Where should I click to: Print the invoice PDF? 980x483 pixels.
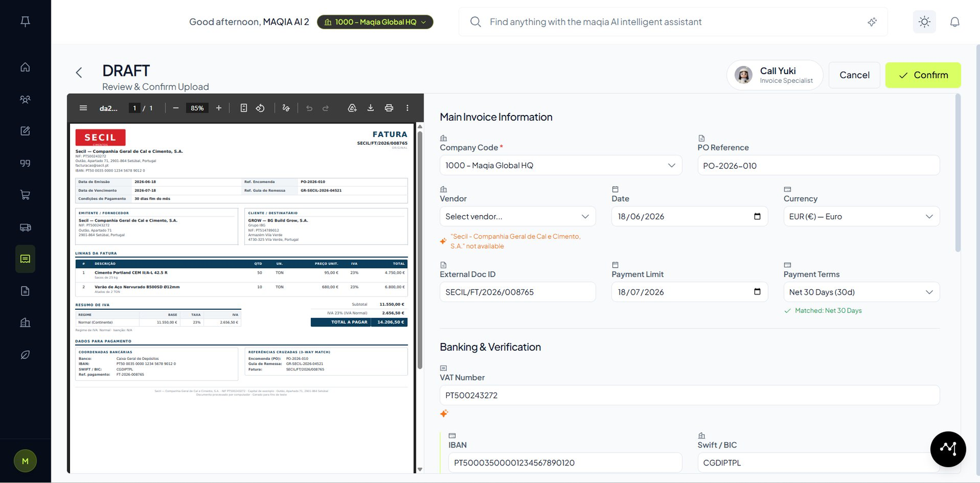(x=389, y=108)
